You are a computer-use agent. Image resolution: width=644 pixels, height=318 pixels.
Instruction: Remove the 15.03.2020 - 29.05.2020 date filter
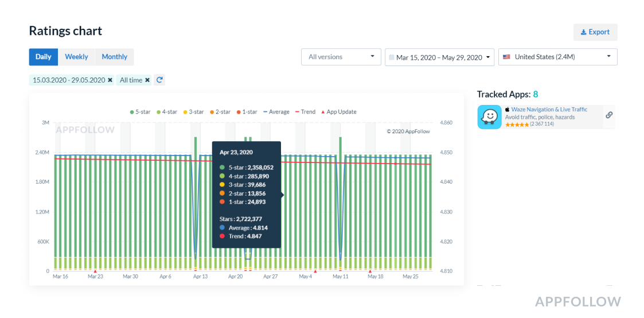click(x=110, y=80)
